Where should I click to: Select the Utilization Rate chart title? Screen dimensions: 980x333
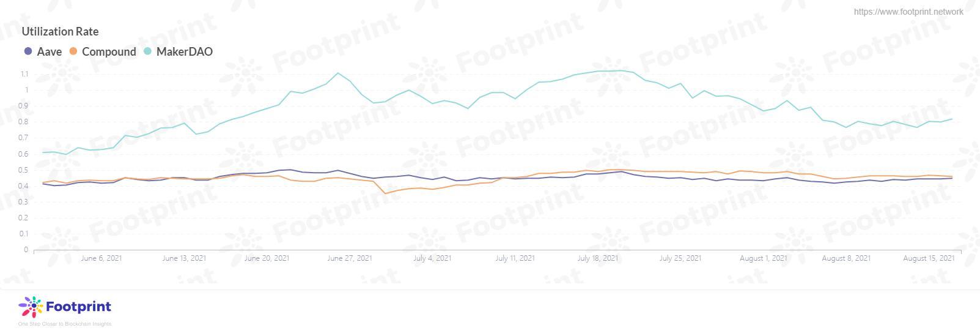(x=60, y=31)
